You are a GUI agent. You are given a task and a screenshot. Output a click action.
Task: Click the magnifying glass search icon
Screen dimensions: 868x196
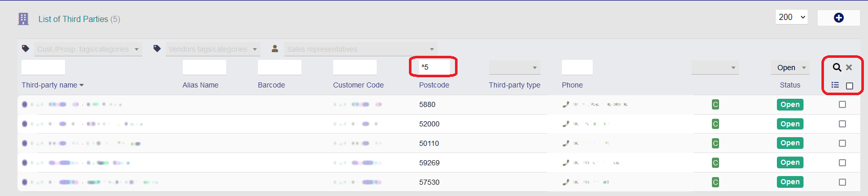click(837, 67)
